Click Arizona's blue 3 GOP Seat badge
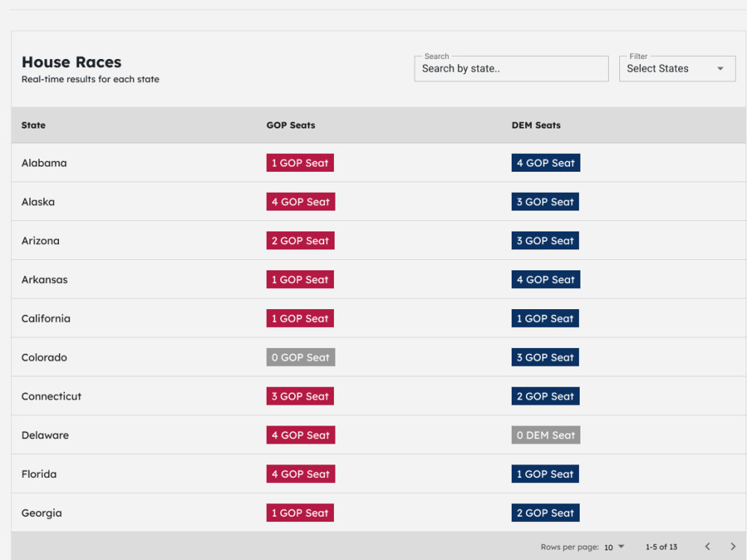Screen dimensions: 747x560 [545, 241]
